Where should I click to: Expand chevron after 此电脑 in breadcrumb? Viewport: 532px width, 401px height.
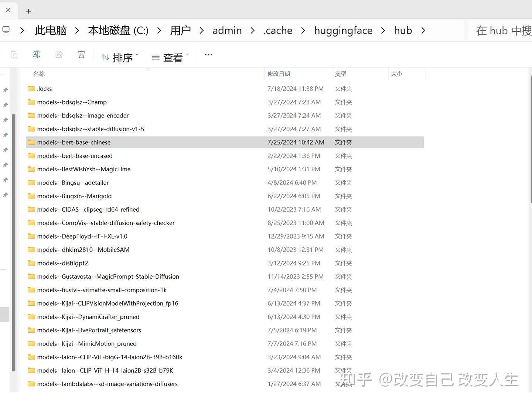[x=77, y=30]
